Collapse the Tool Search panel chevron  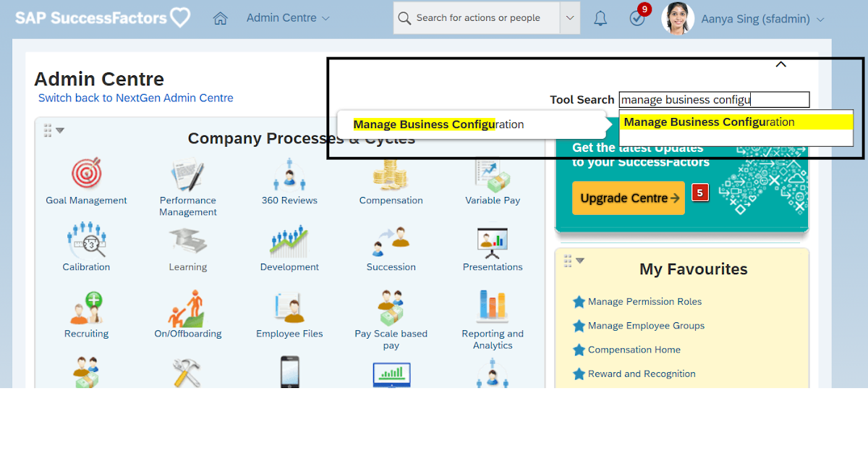coord(780,64)
